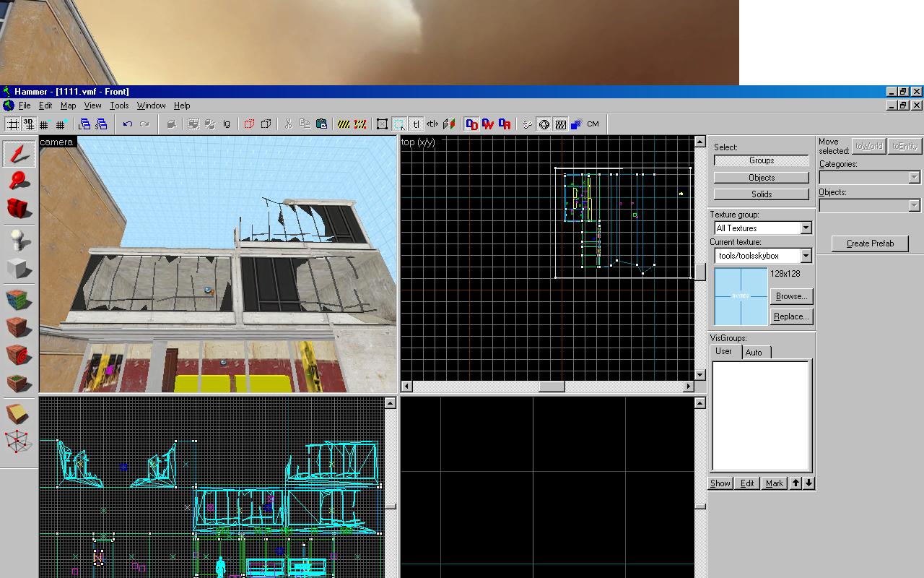Toggle the Scaling Texture Lock icon
This screenshot has height=578, width=924.
tap(432, 124)
